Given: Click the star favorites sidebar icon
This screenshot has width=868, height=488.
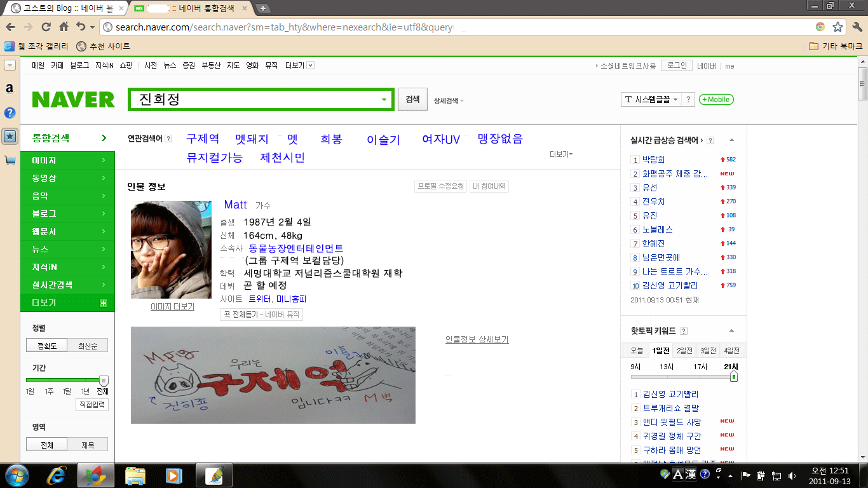Looking at the screenshot, I should click(x=10, y=137).
